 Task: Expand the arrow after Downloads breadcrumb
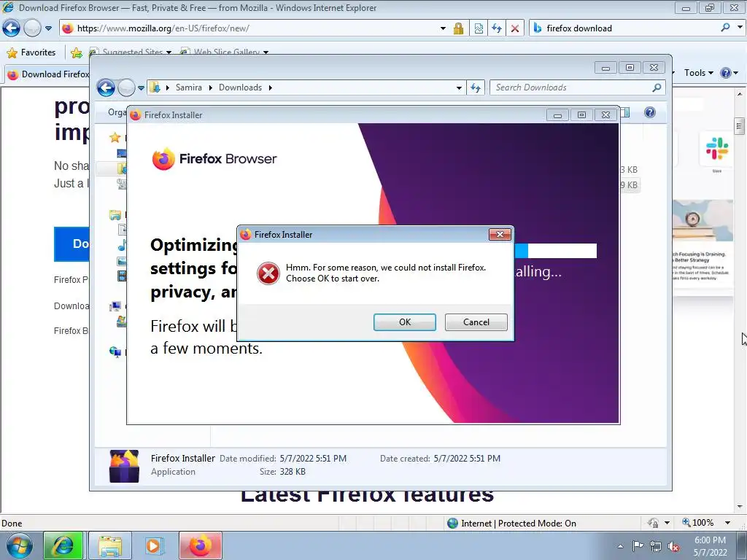click(270, 87)
